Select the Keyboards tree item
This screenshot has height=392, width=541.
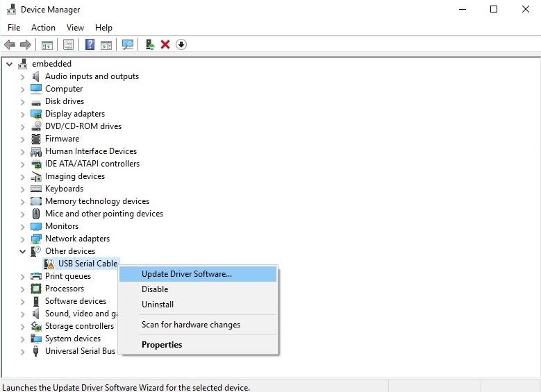tap(64, 189)
